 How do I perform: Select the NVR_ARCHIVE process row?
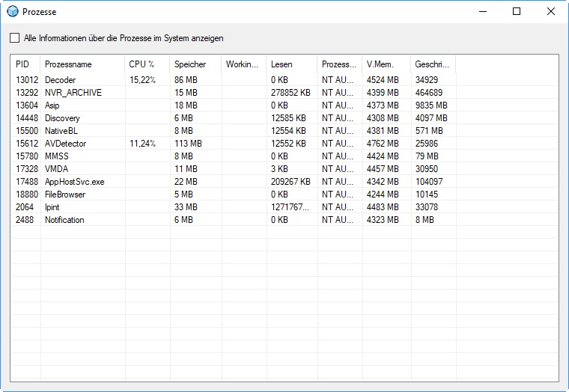[73, 92]
